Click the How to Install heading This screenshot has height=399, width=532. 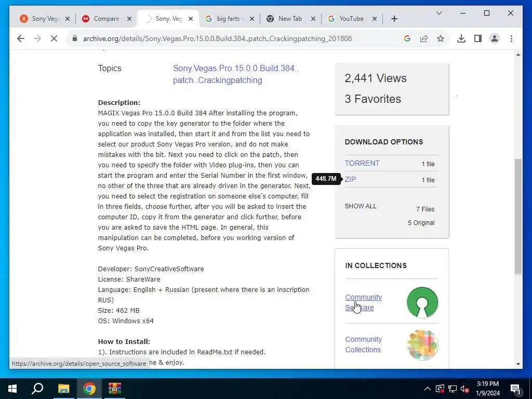pos(124,342)
